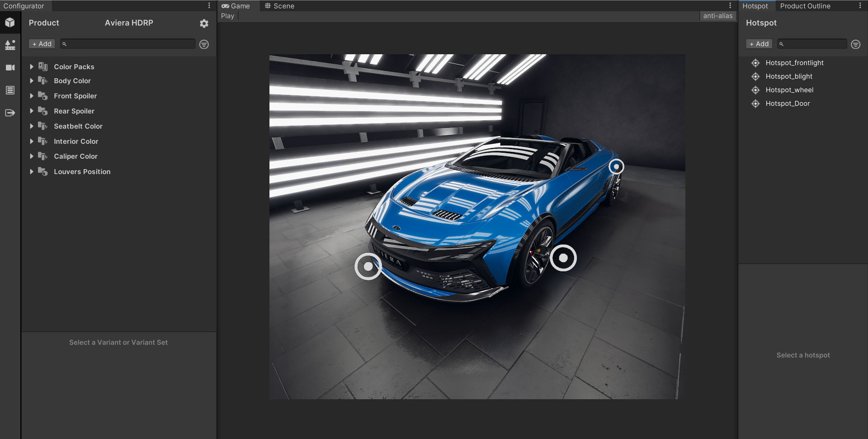Open Configurator panel kebab menu
868x439 pixels.
(209, 5)
